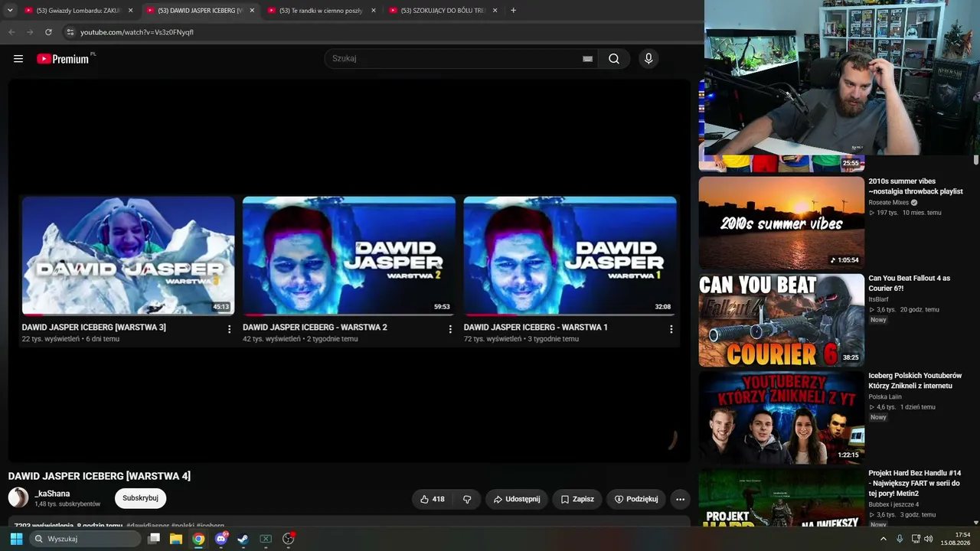Go forward in browser history
980x551 pixels.
pyautogui.click(x=30, y=32)
